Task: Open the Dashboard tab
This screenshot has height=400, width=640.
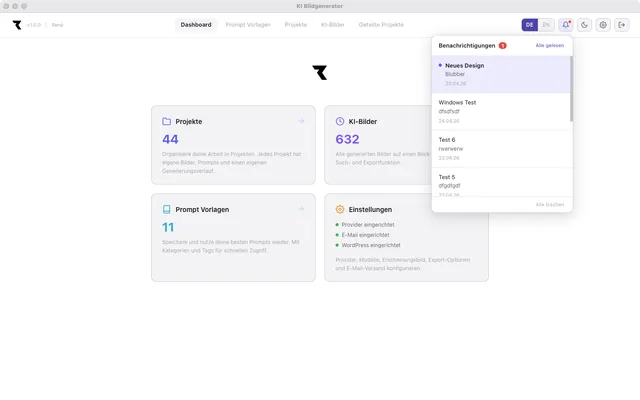Action: (x=196, y=25)
